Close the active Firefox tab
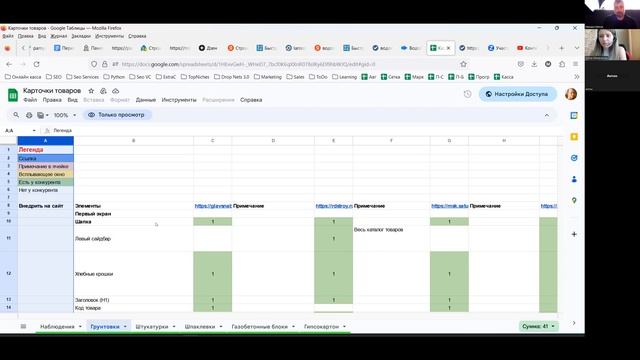Image resolution: width=640 pixels, height=360 pixels. point(449,48)
